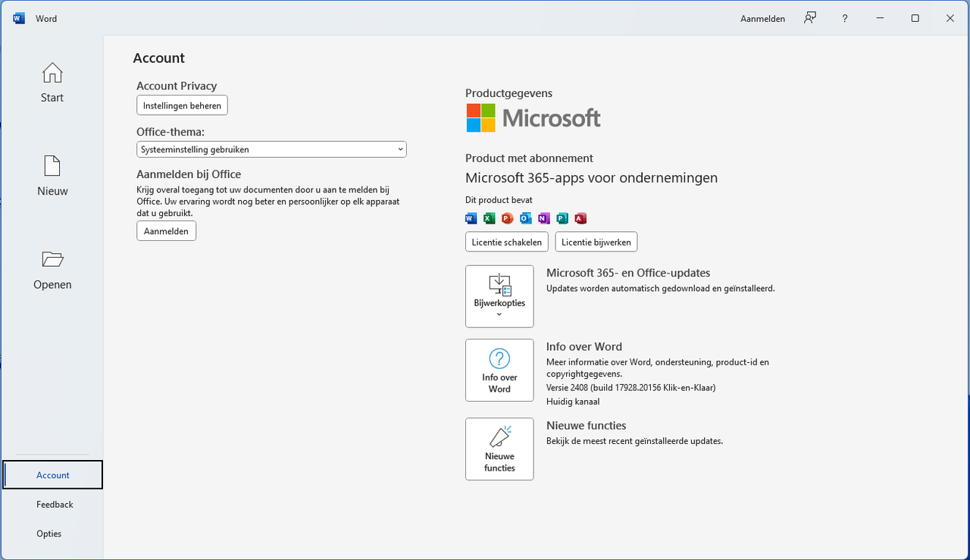Open the Nieuwe functies button
The image size is (970, 560).
(499, 449)
